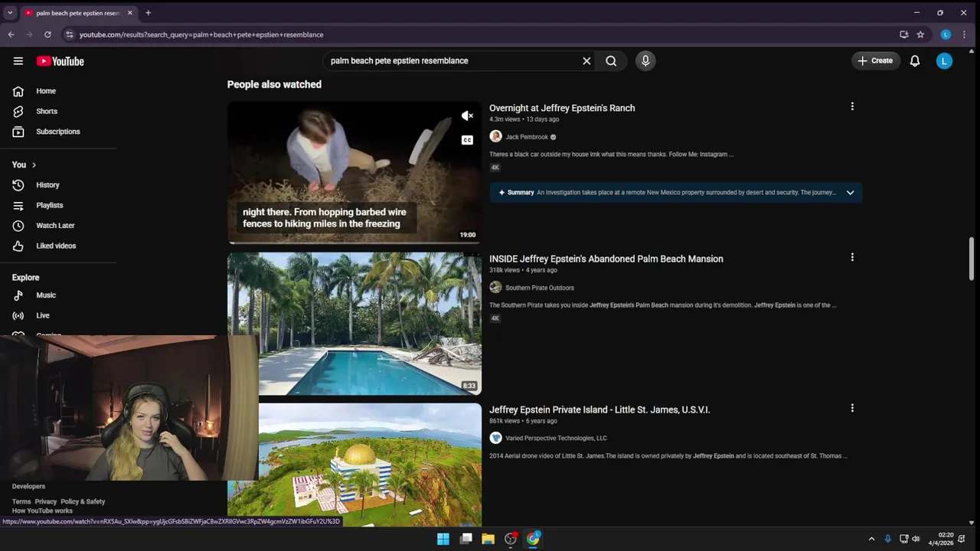980x551 pixels.
Task: Show hidden system tray icons
Action: point(871,540)
